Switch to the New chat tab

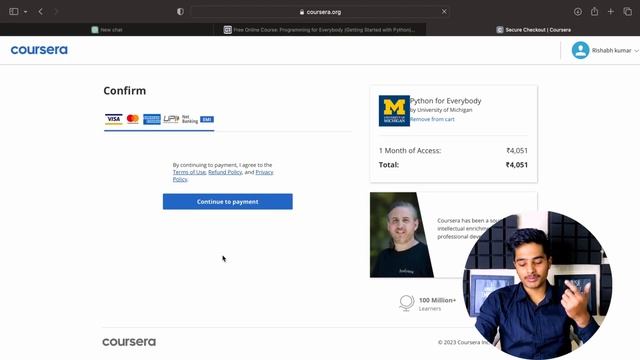point(107,30)
